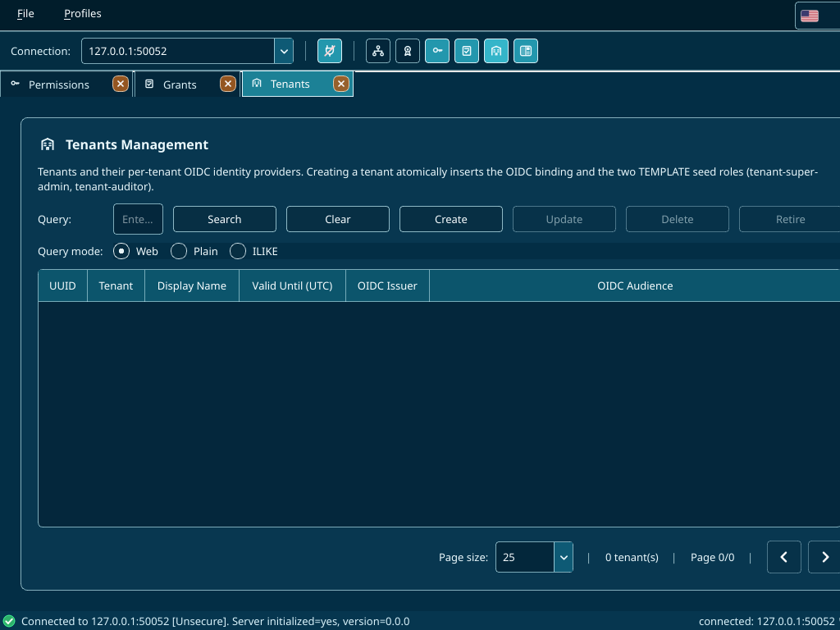Click the disconnect plug icon in toolbar
The image size is (840, 630).
(x=330, y=51)
